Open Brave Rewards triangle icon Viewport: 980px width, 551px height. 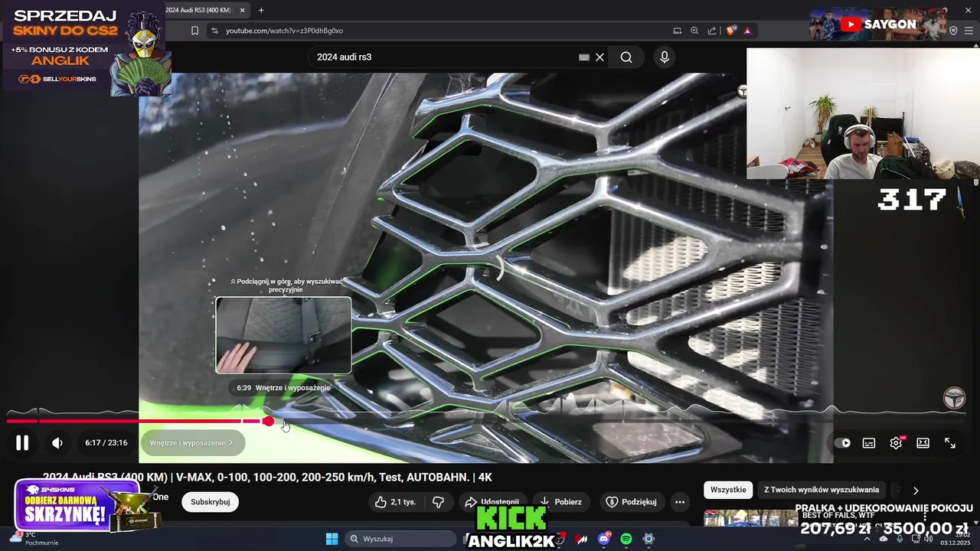click(747, 31)
